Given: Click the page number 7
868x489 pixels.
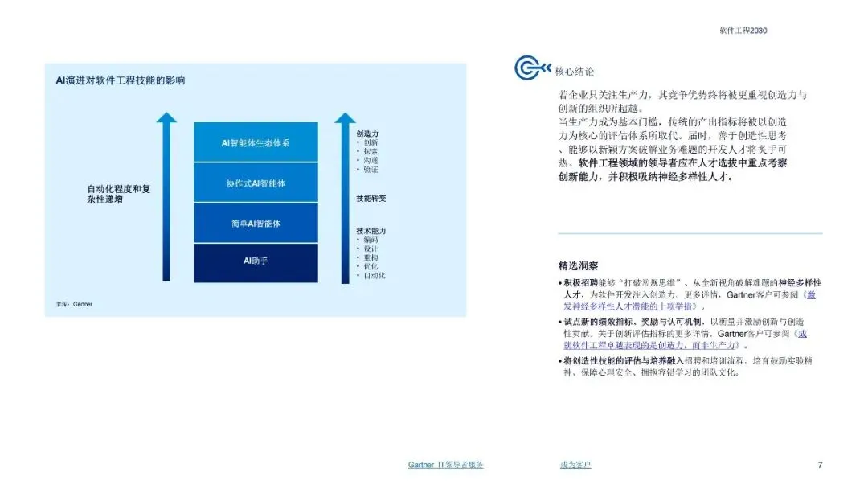Looking at the screenshot, I should click(820, 465).
